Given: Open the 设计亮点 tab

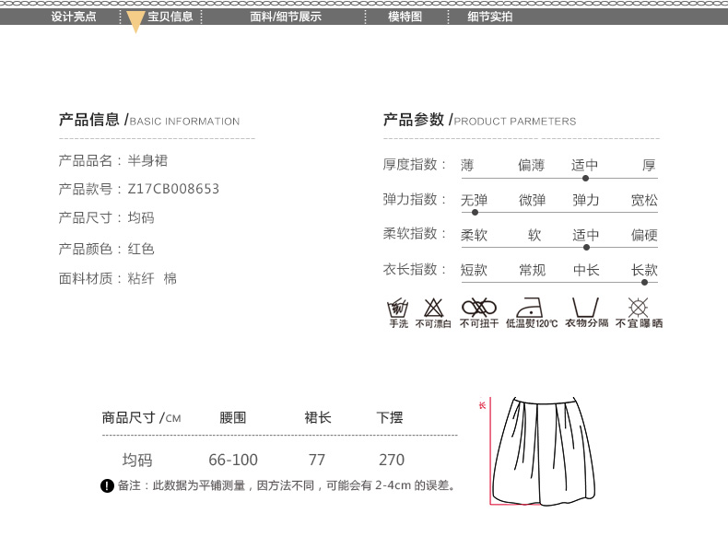Looking at the screenshot, I should point(73,17).
